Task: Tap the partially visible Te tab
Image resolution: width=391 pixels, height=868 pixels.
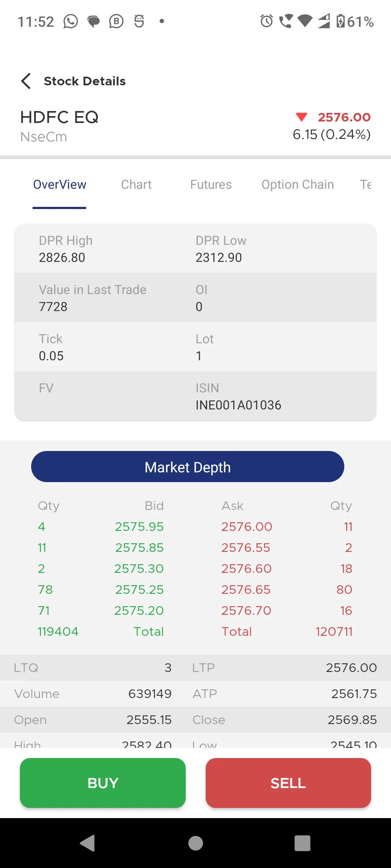Action: (x=366, y=184)
